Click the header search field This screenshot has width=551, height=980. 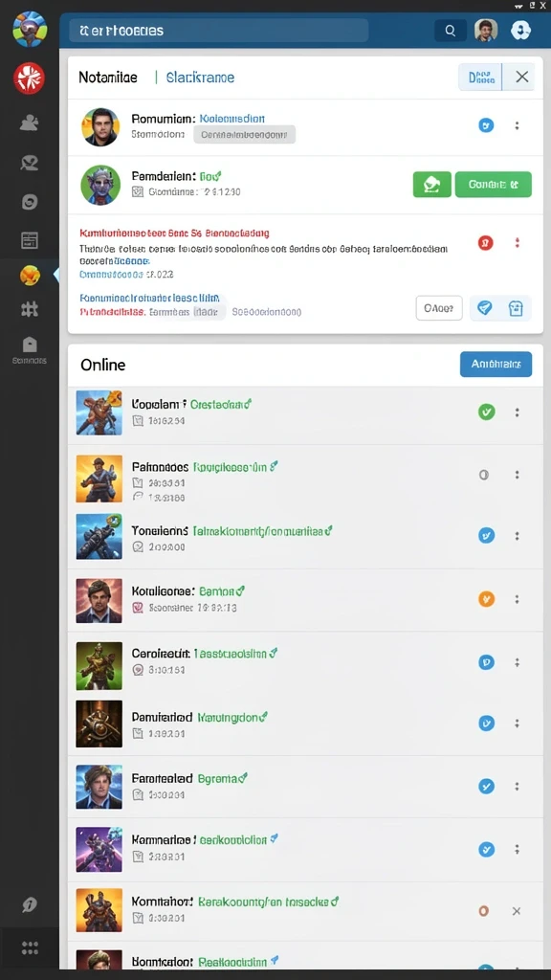tap(219, 30)
